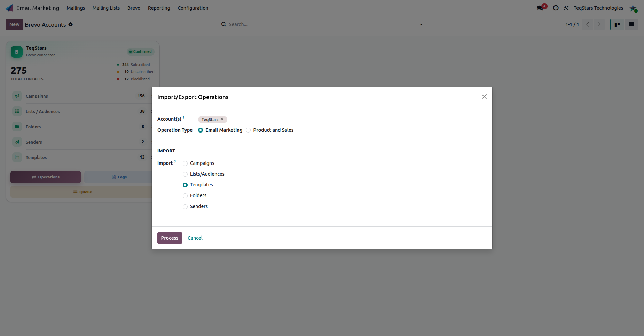Close the Import/Export Operations dialog
644x336 pixels.
[x=484, y=97]
